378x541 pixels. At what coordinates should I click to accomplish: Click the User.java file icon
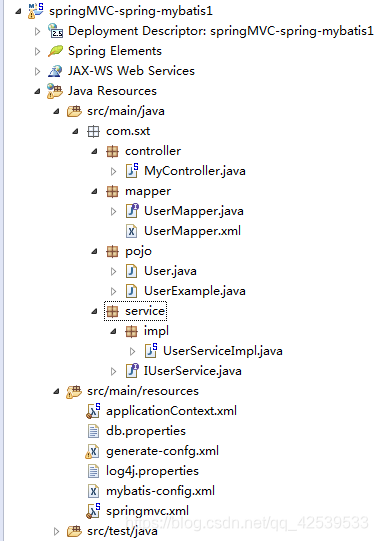tap(131, 271)
